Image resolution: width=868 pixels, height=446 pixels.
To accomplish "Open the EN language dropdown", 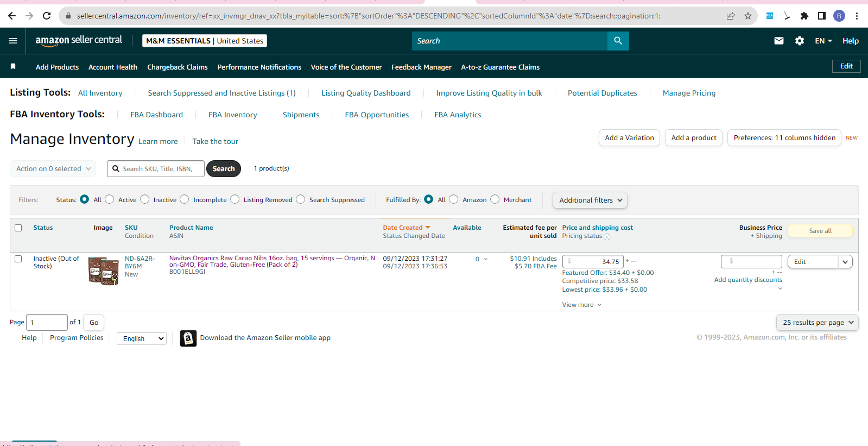I will tap(823, 41).
